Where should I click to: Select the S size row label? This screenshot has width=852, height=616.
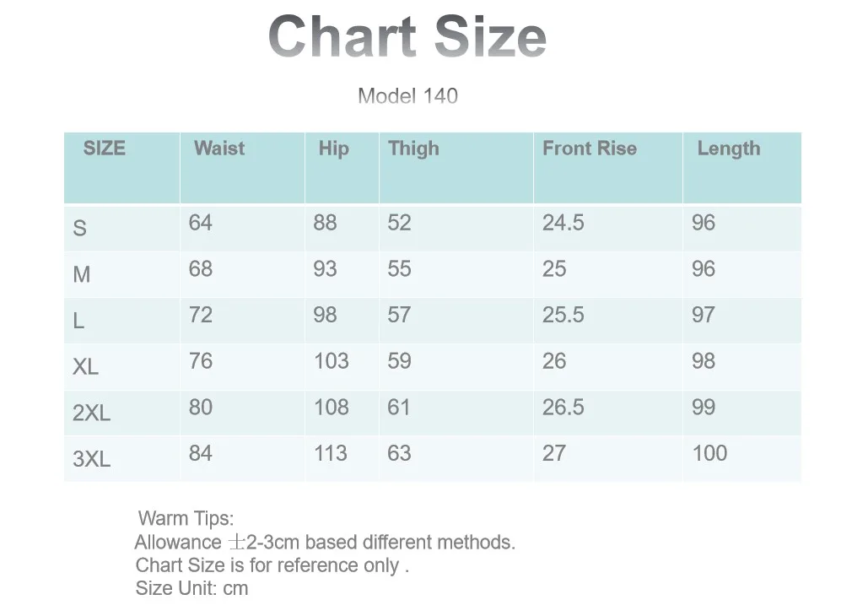(80, 228)
